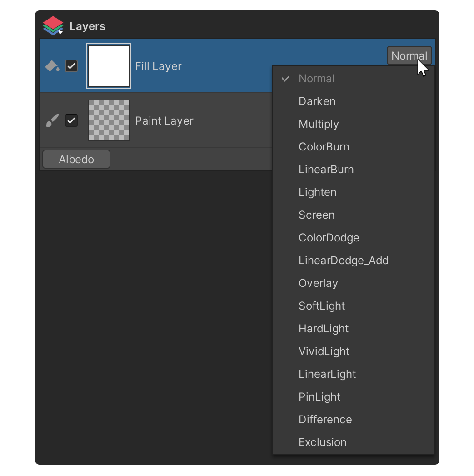474x476 pixels.
Task: Click the paint bucket icon on Fill Layer
Action: [x=52, y=66]
